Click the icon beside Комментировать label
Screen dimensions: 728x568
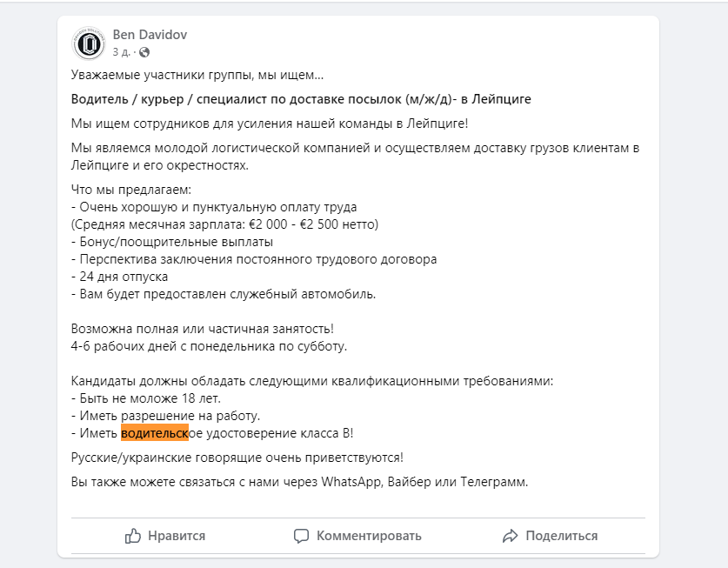[299, 536]
